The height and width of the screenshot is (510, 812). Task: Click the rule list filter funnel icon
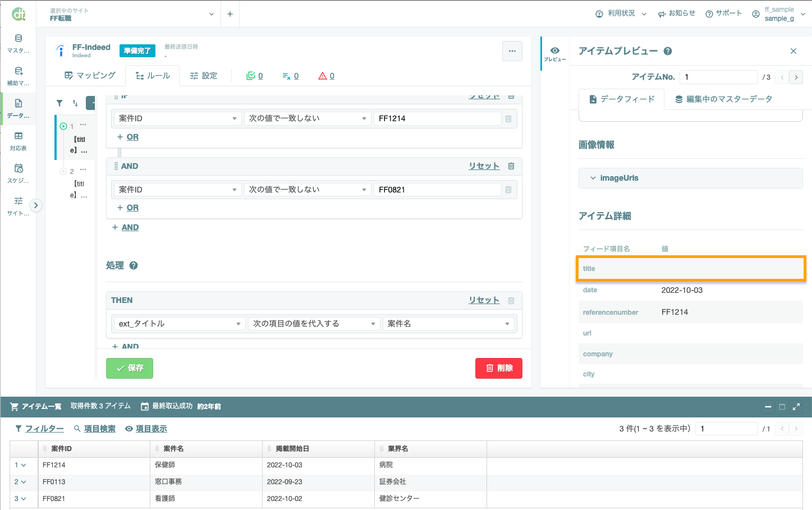pyautogui.click(x=59, y=103)
